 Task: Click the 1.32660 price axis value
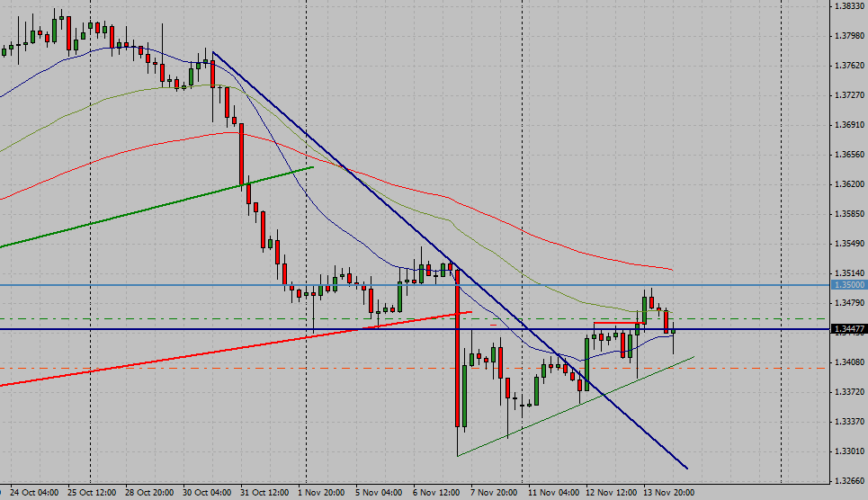[x=849, y=480]
